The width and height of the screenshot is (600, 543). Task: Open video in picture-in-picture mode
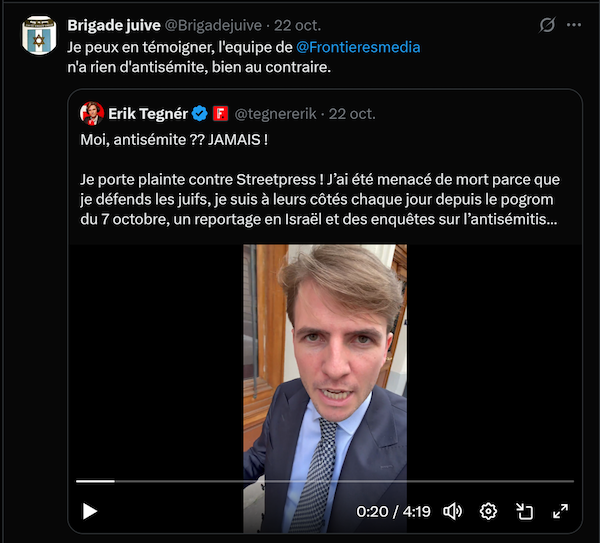coord(524,511)
